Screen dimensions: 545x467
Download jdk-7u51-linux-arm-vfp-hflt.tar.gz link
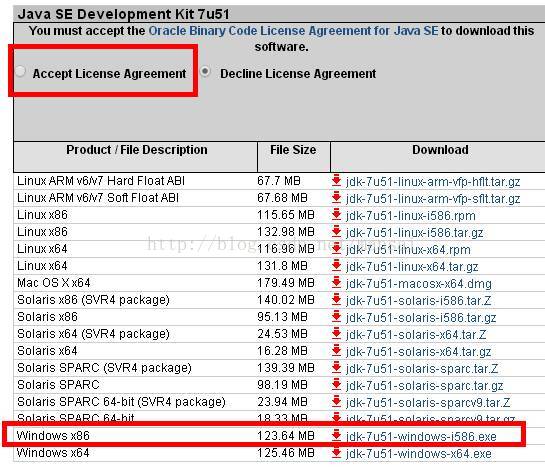(x=433, y=182)
